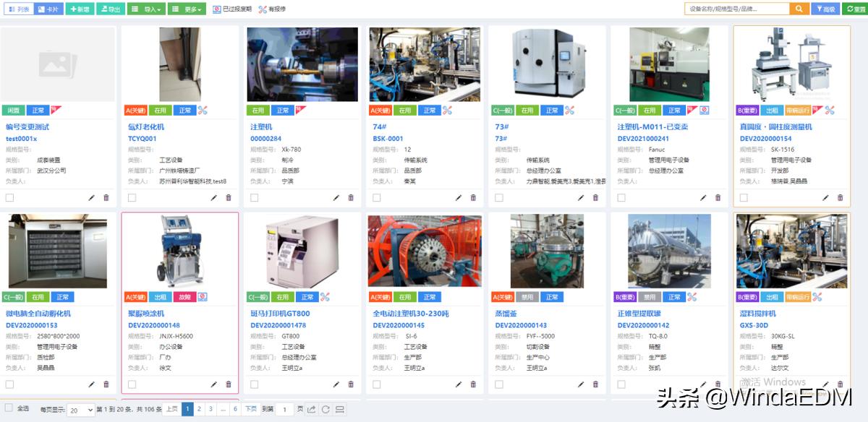This screenshot has width=868, height=422.
Task: Tick the checkbox on 编号变更测试 card
Action: click(x=9, y=197)
